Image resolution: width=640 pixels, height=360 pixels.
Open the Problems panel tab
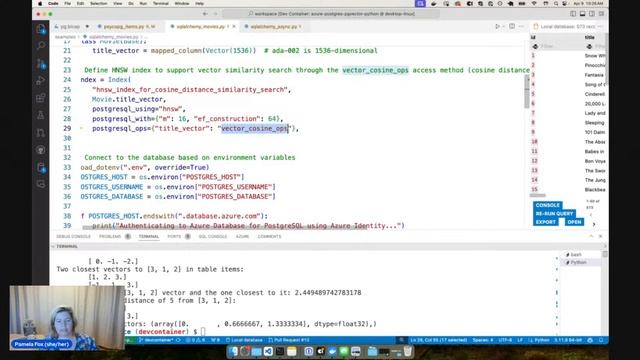click(110, 237)
